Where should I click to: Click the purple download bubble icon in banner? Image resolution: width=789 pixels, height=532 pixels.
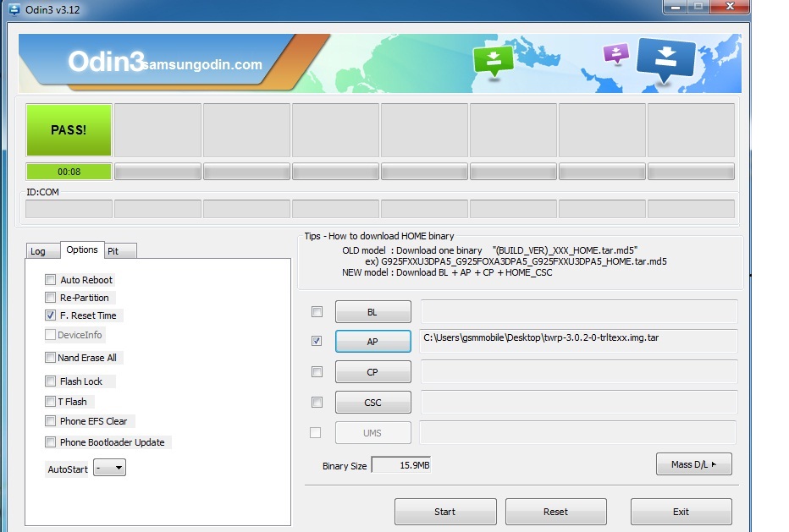[x=616, y=54]
